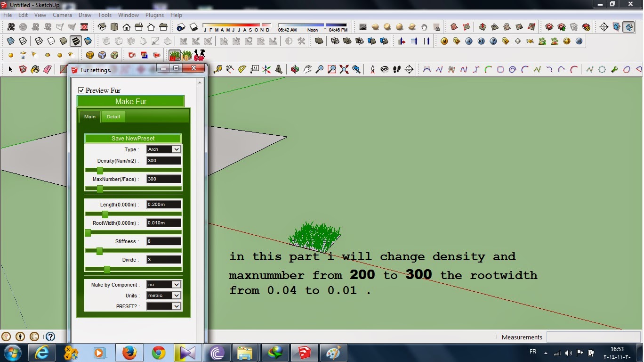
Task: Click the Stiffness slider handle
Action: click(99, 251)
